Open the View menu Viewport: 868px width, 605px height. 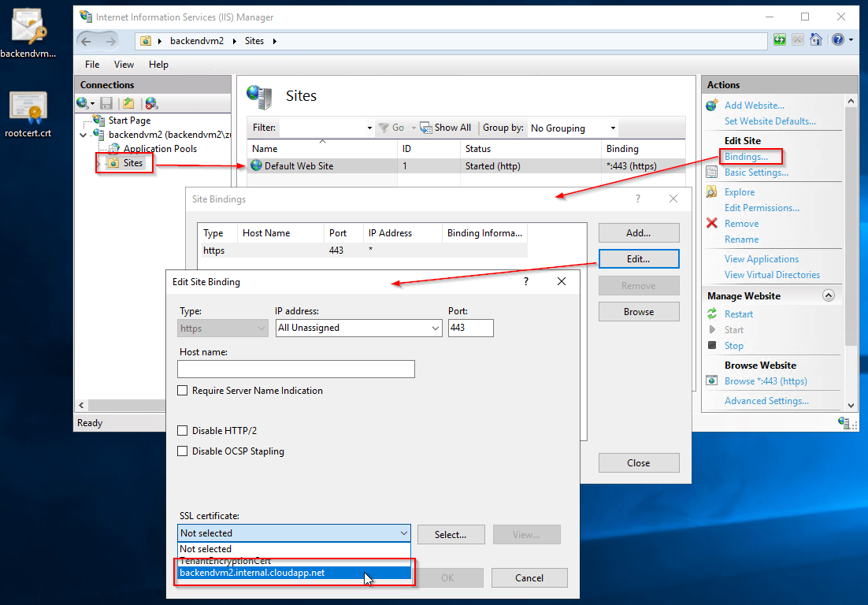[x=124, y=65]
